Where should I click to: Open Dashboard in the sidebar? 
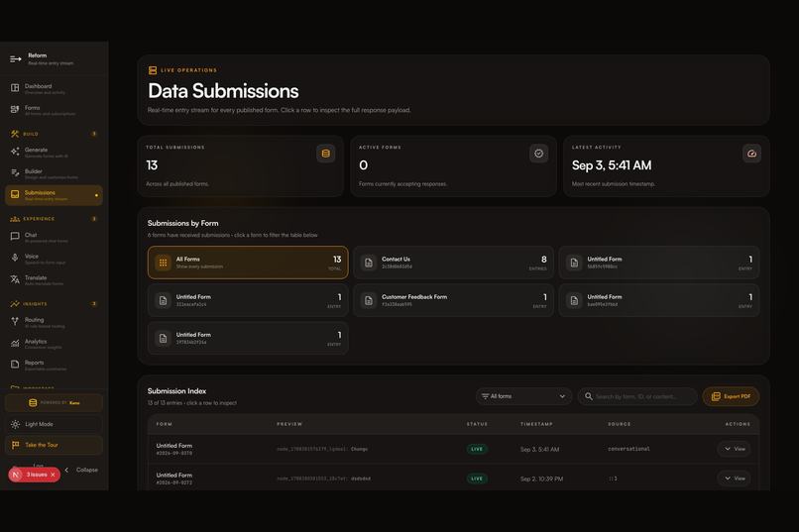54,88
